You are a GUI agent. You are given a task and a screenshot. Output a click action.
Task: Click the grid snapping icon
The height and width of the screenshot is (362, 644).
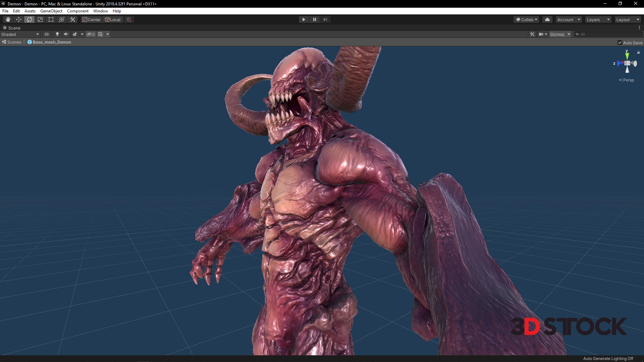point(129,19)
